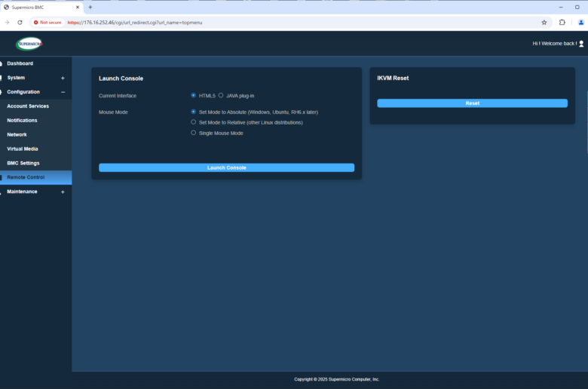
Task: Open the Chrome profile avatar
Action: [x=581, y=23]
